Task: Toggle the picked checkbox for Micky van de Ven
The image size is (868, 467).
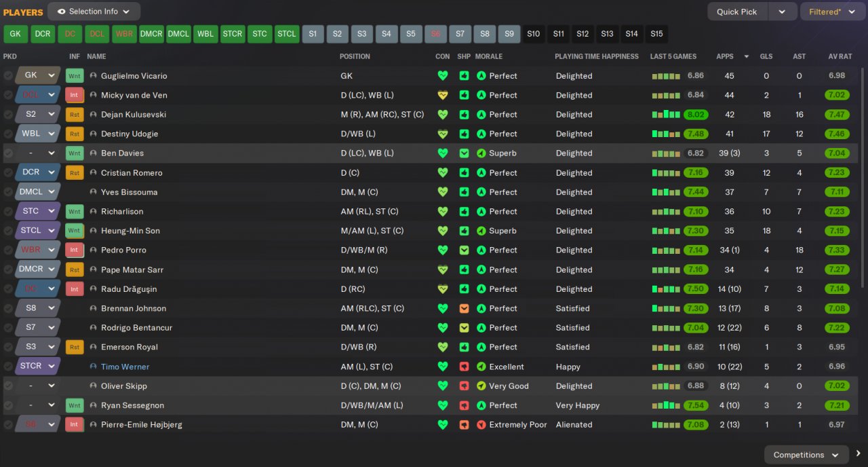Action: [8, 95]
